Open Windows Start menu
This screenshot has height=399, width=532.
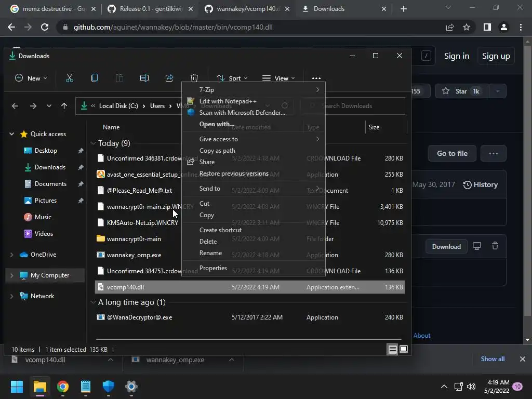(17, 387)
